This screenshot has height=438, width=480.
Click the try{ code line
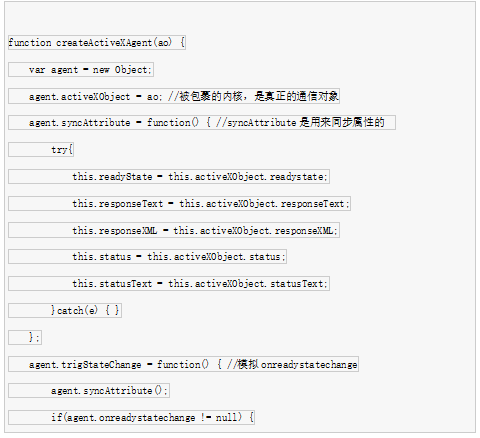click(x=41, y=150)
